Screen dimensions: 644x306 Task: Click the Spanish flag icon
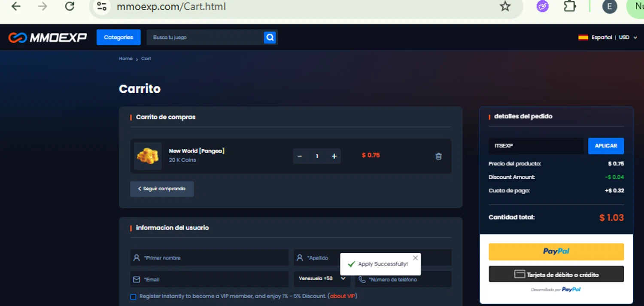583,37
